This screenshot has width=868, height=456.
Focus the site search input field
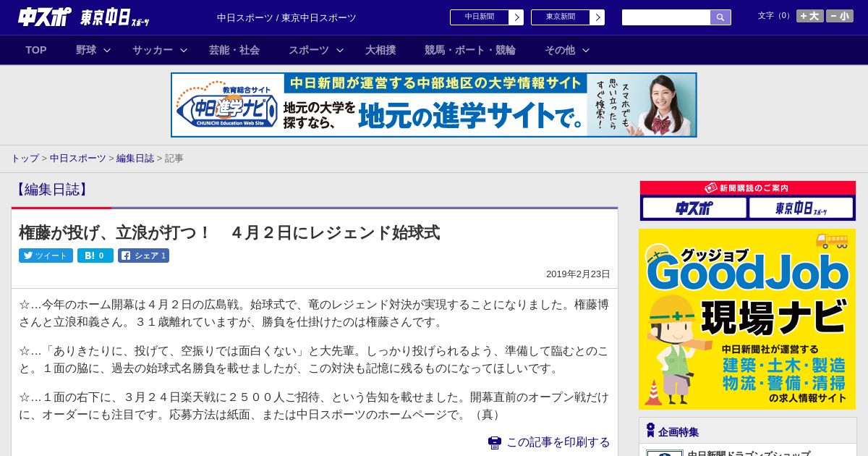tap(666, 17)
